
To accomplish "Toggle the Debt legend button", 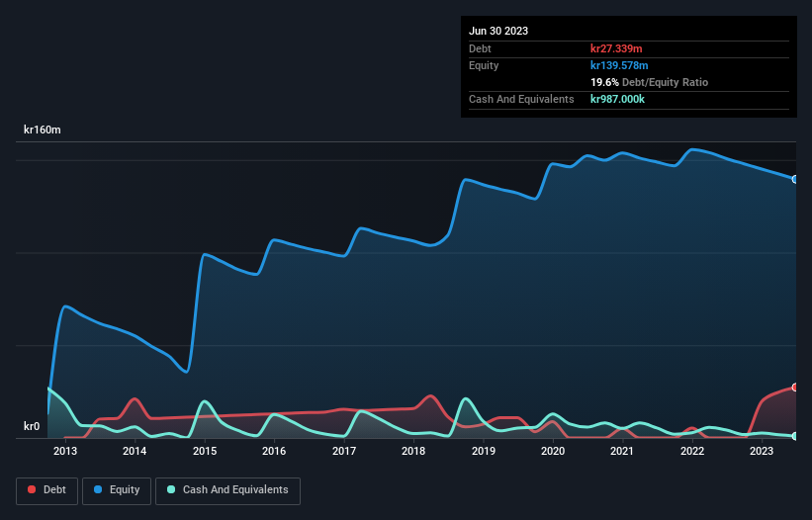I will pos(46,490).
